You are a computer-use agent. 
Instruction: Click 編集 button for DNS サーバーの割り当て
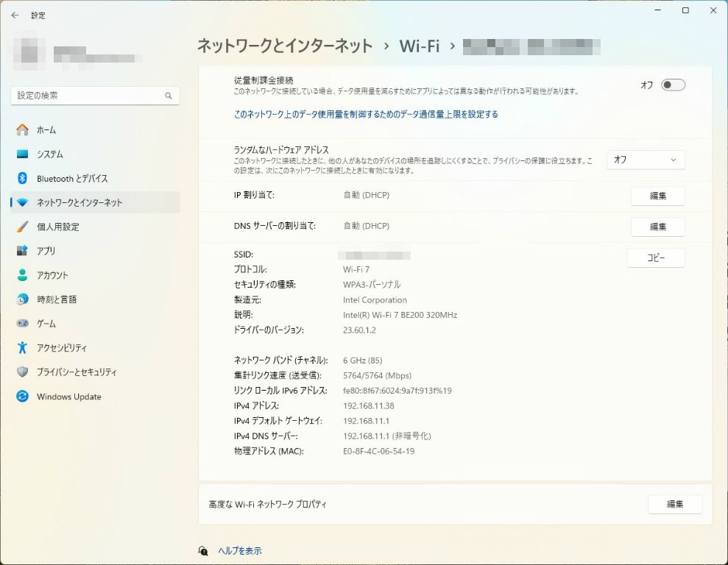click(x=658, y=227)
